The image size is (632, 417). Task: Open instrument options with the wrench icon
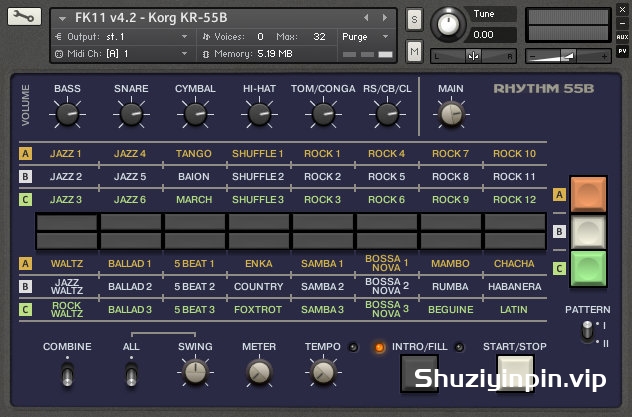point(24,16)
